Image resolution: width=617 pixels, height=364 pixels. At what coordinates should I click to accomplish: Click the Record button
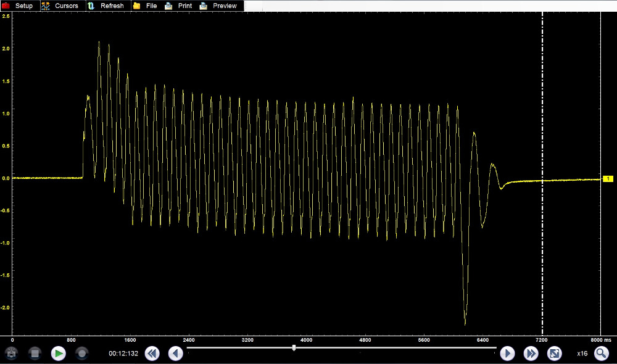[81, 354]
